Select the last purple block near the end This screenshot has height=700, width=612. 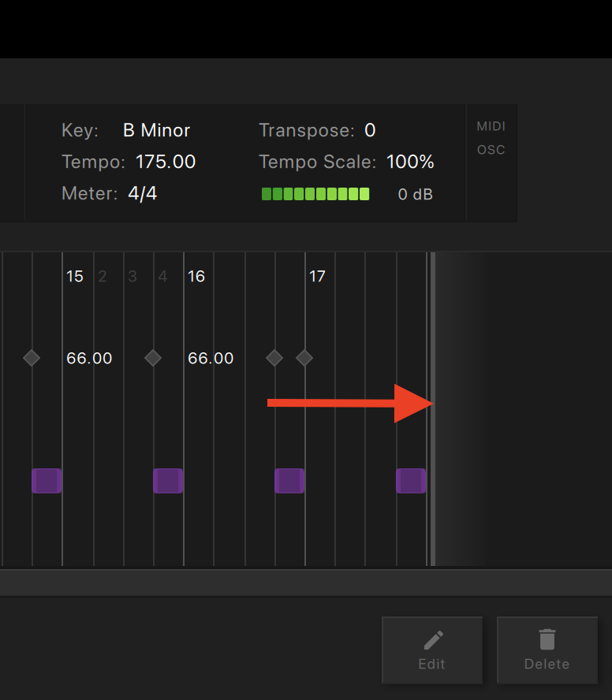point(411,481)
